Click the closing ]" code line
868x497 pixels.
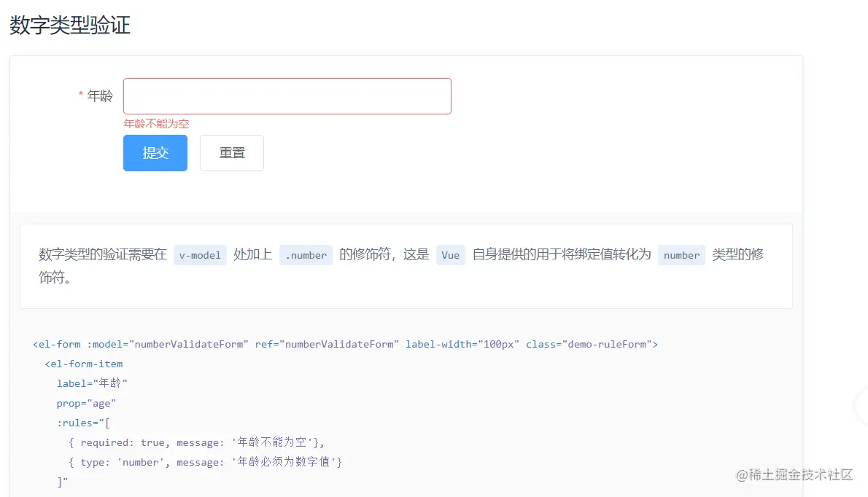click(63, 482)
